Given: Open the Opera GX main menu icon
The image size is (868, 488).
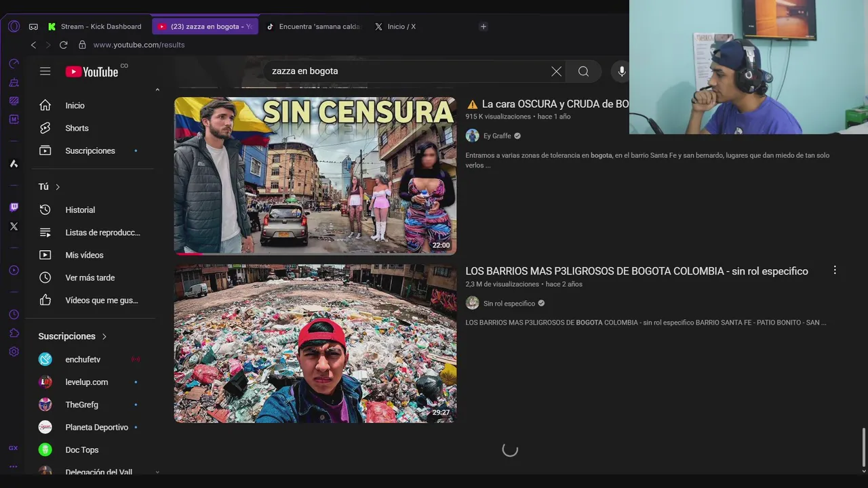Looking at the screenshot, I should click(14, 26).
